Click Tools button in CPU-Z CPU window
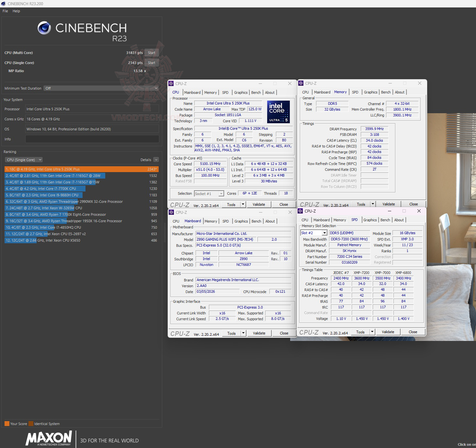 (x=231, y=204)
